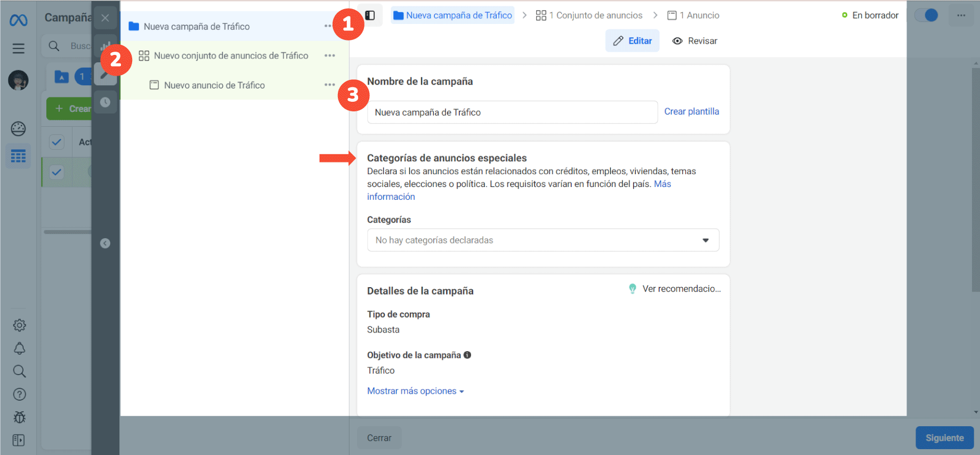Select Nuevo anuncio de Tráfico in tree

coord(214,85)
